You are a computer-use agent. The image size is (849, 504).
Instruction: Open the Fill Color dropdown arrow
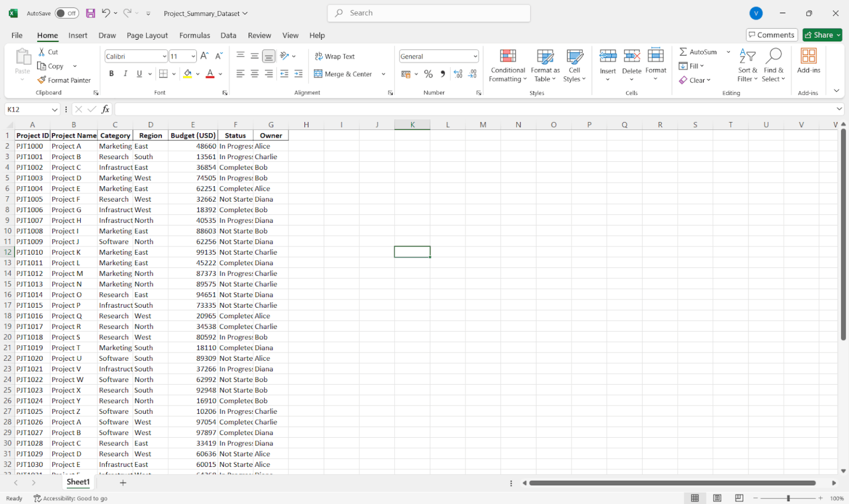[x=197, y=73]
